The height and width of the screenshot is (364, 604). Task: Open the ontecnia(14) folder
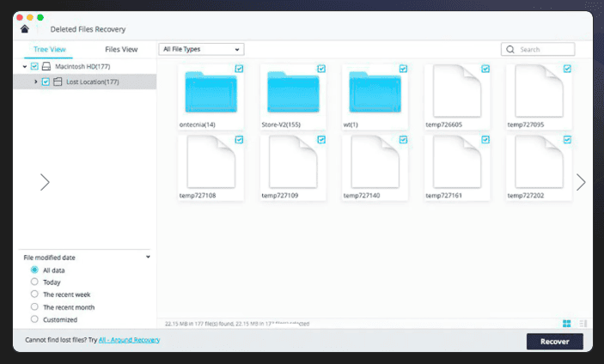[210, 93]
